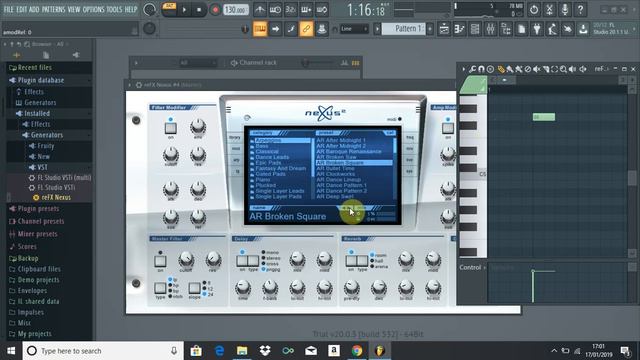640x360 pixels.
Task: Open the Control lane dropdown in piano roll
Action: pos(473,268)
